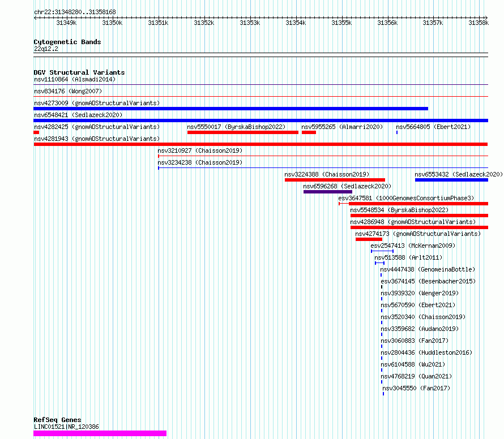Click the 31349k ruler tick label
Screen dimensions: 504x439
click(66, 23)
